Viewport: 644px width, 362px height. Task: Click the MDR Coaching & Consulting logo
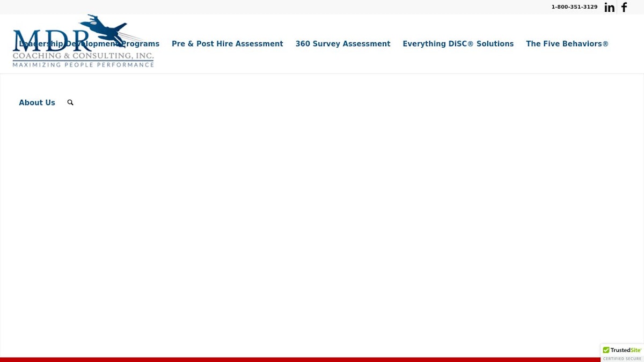point(83,41)
